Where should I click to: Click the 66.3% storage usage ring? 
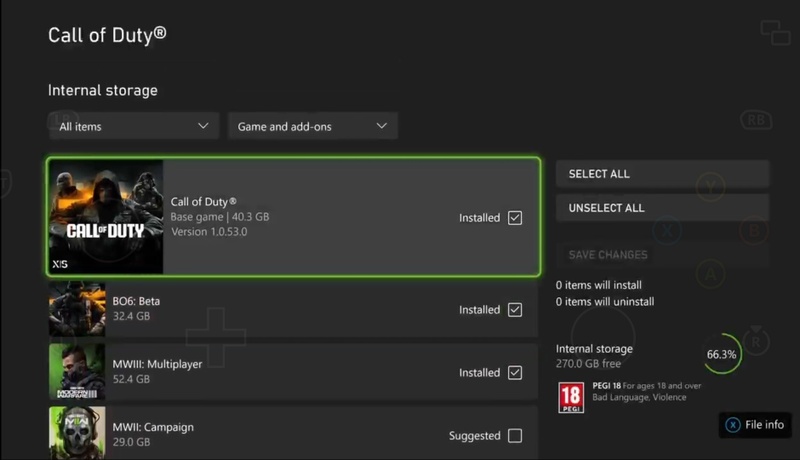click(x=721, y=354)
